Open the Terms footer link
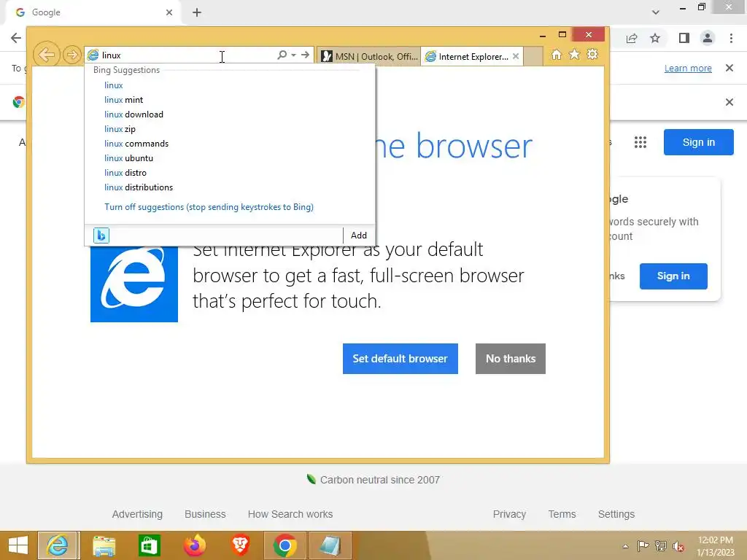 [x=562, y=514]
